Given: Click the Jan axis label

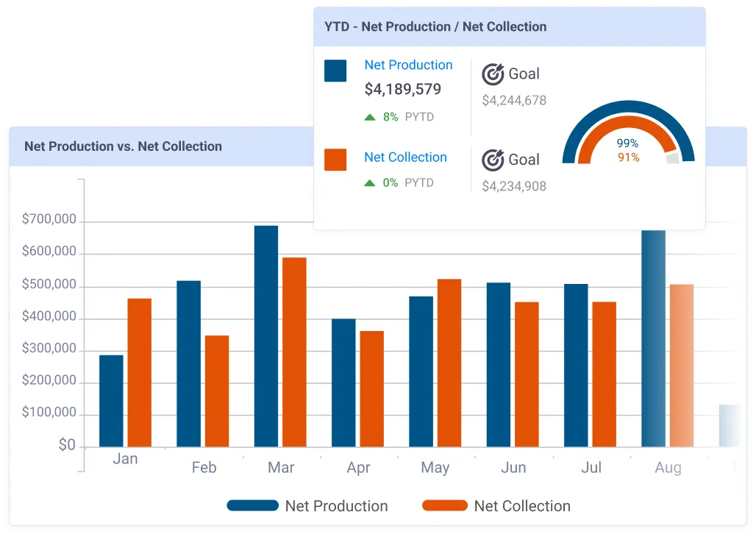Looking at the screenshot, I should (x=125, y=459).
